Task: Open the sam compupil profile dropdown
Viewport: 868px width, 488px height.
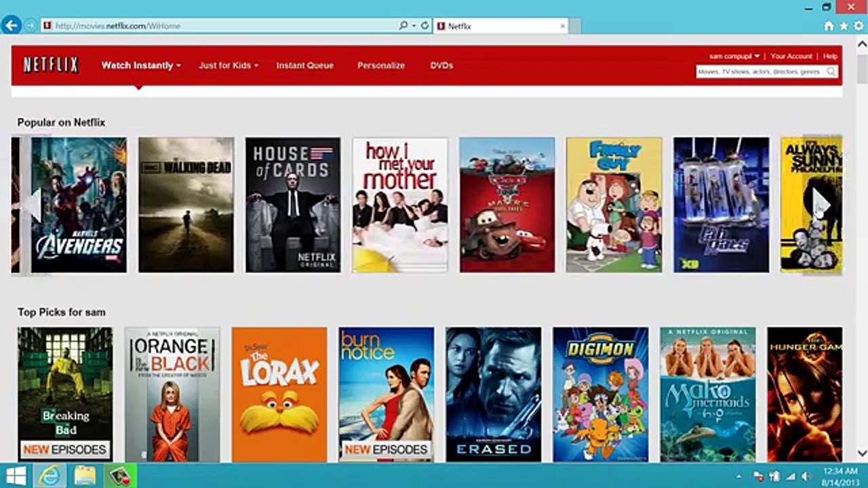Action: [734, 56]
